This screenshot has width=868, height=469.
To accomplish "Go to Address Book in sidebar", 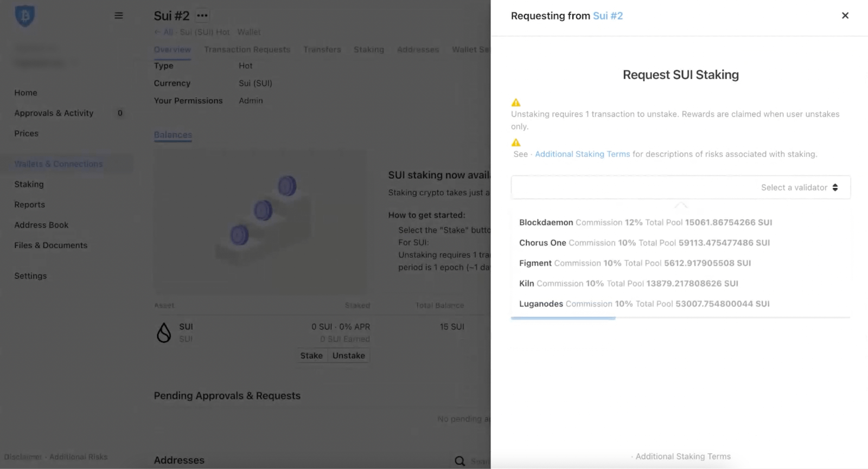I will 41,225.
